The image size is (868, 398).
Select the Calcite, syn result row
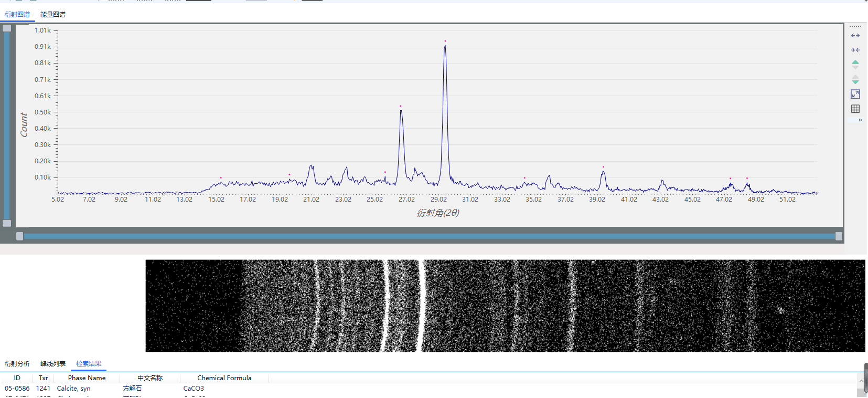click(x=73, y=389)
